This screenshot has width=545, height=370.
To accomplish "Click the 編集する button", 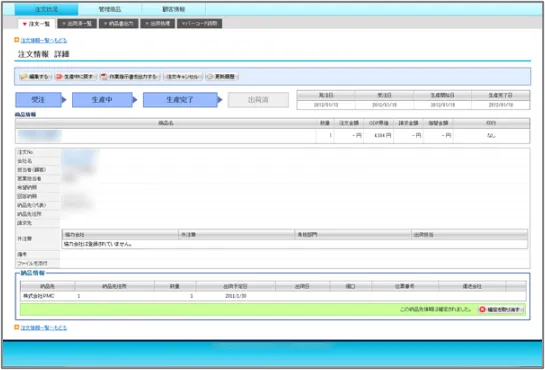I will click(x=35, y=76).
